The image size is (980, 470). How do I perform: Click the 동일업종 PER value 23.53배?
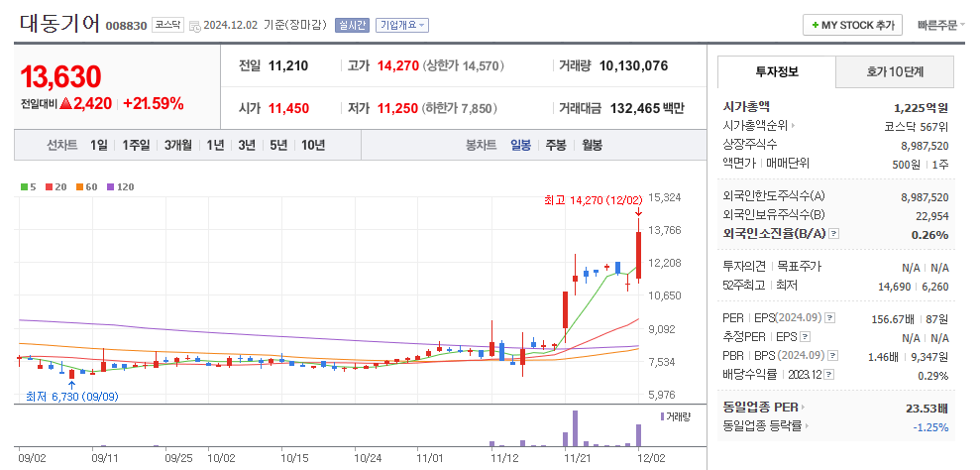[926, 409]
